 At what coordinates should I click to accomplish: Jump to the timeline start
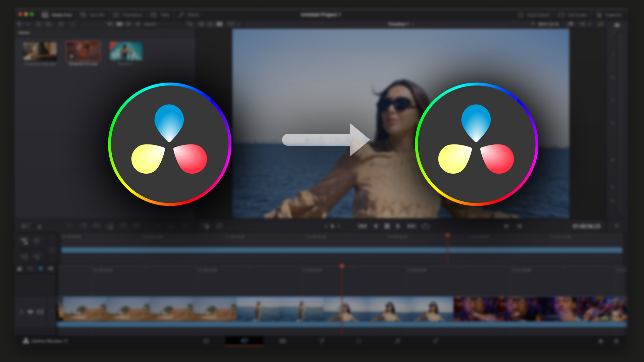pos(362,226)
